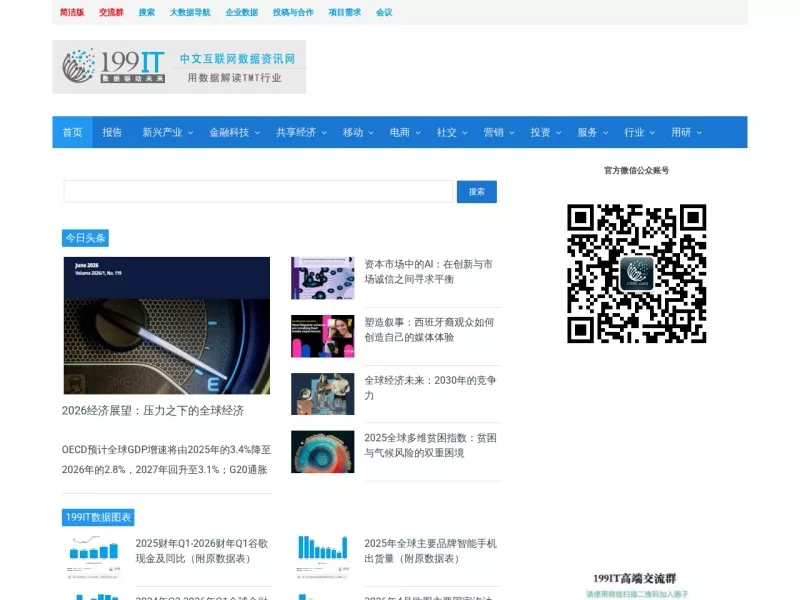The height and width of the screenshot is (600, 800).
Task: Open 投稿与合作 link
Action: (x=293, y=12)
